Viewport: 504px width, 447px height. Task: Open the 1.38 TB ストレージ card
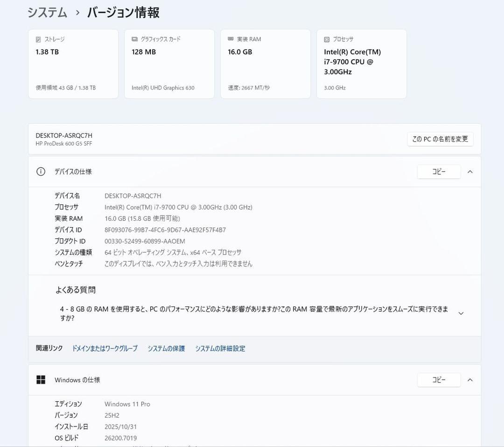point(73,64)
